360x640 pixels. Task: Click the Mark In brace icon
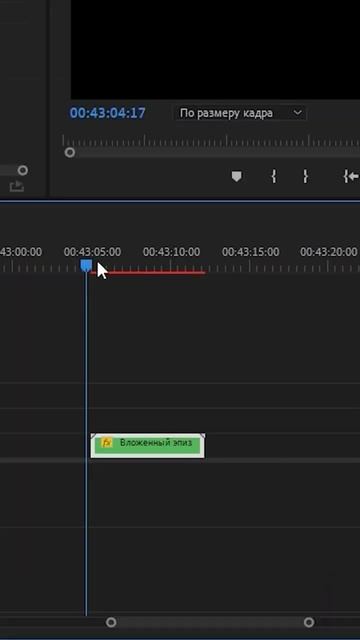tap(274, 176)
